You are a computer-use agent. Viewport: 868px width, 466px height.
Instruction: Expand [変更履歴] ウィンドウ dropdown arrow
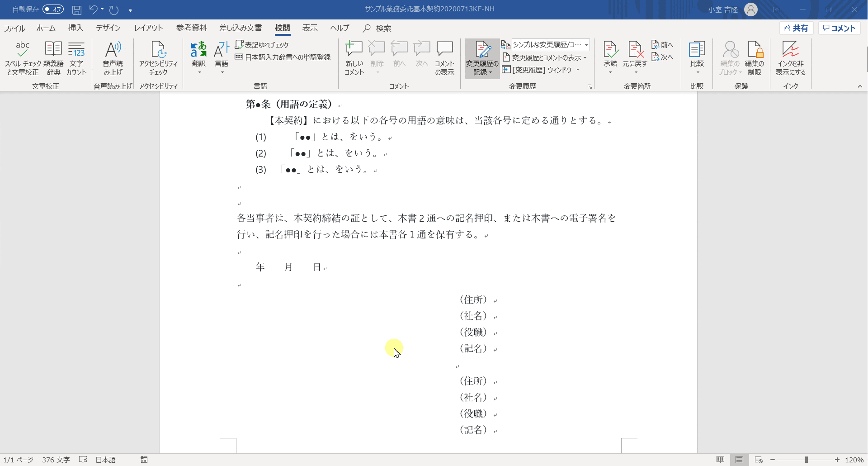click(x=578, y=70)
